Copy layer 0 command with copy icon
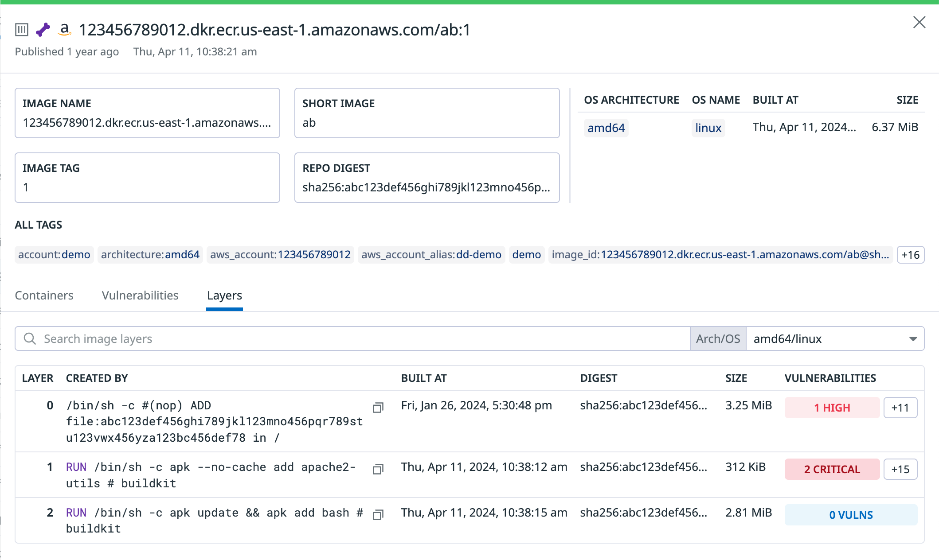The height and width of the screenshot is (560, 939). 378,407
